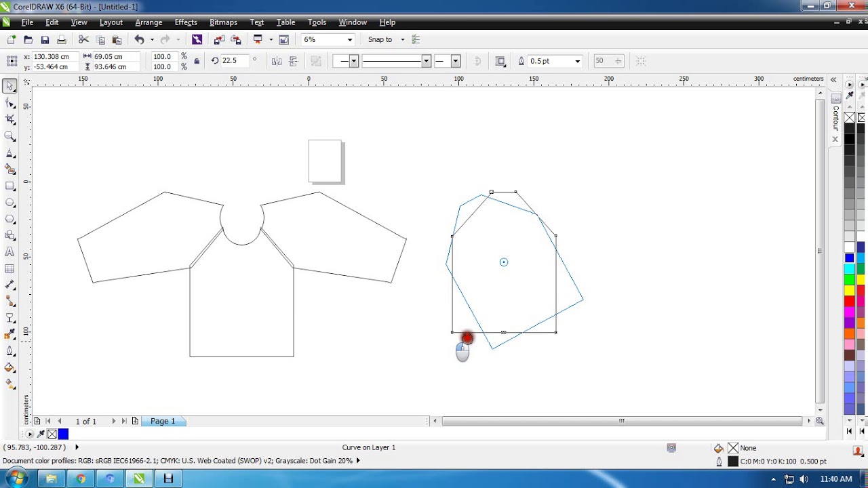Click the Import icon

click(x=219, y=40)
